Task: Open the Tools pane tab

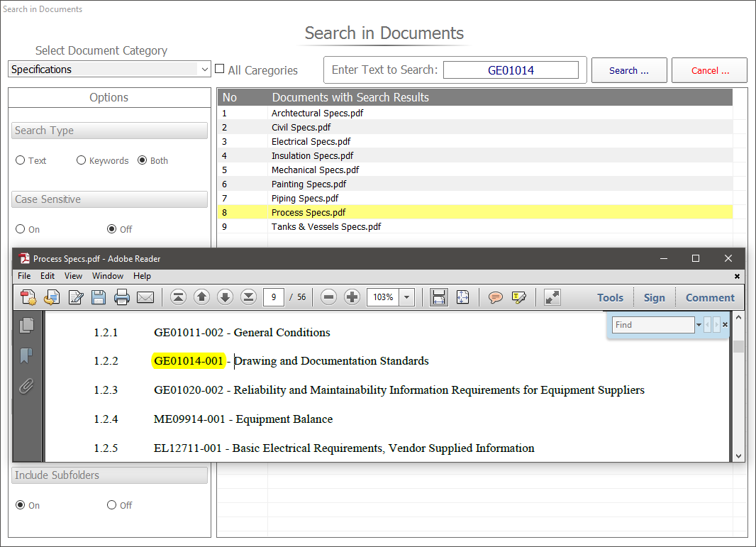Action: click(610, 297)
